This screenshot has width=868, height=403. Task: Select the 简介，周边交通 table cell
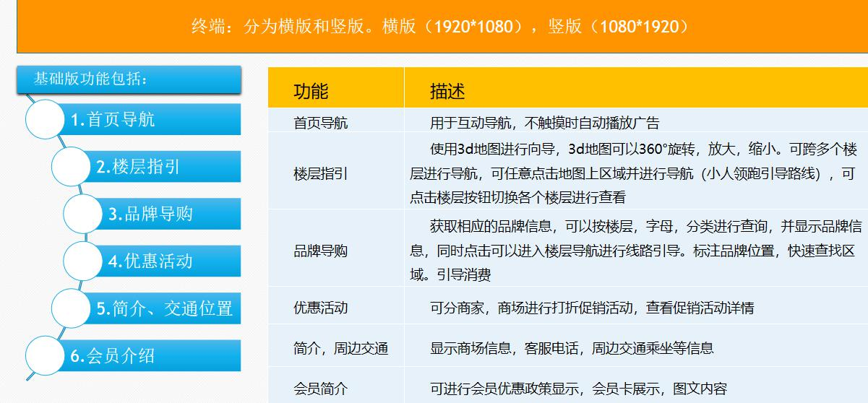coord(340,348)
